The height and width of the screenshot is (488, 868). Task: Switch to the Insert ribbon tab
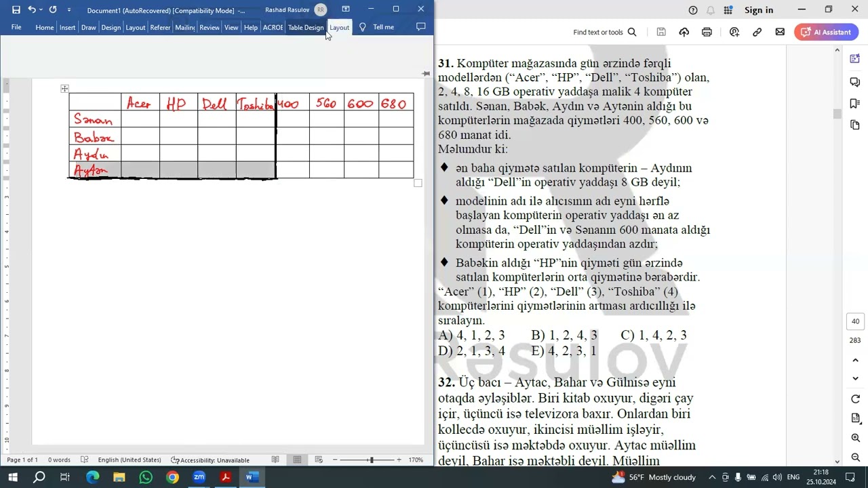coord(67,27)
